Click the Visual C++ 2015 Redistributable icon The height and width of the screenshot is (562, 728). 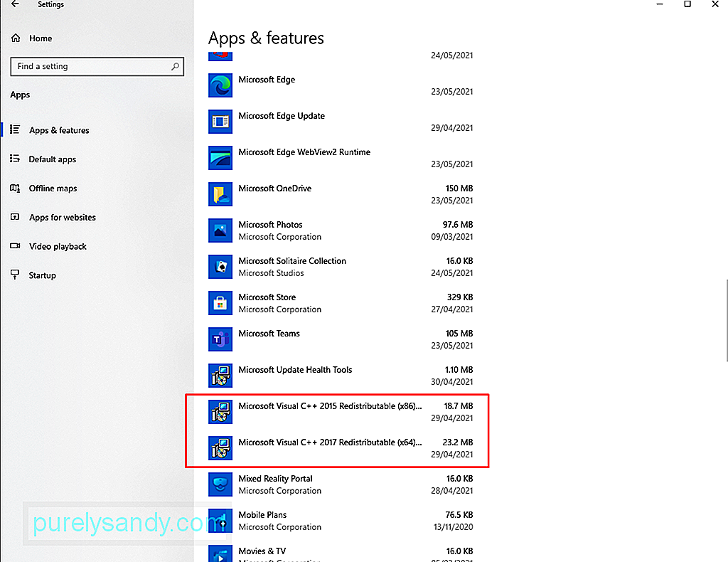tap(220, 411)
